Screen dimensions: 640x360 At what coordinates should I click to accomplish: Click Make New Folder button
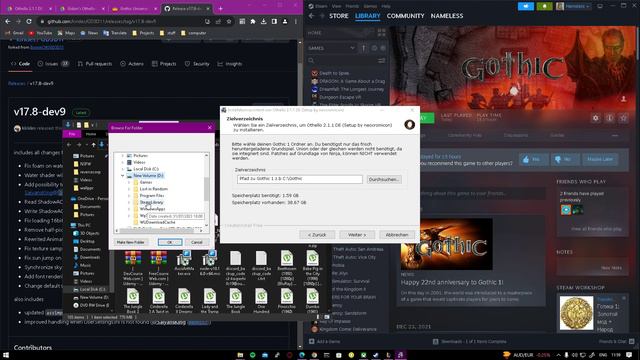click(131, 242)
